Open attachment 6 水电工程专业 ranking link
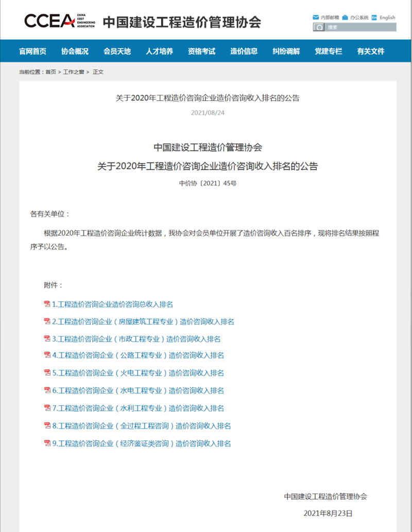The height and width of the screenshot is (532, 412). pos(138,391)
